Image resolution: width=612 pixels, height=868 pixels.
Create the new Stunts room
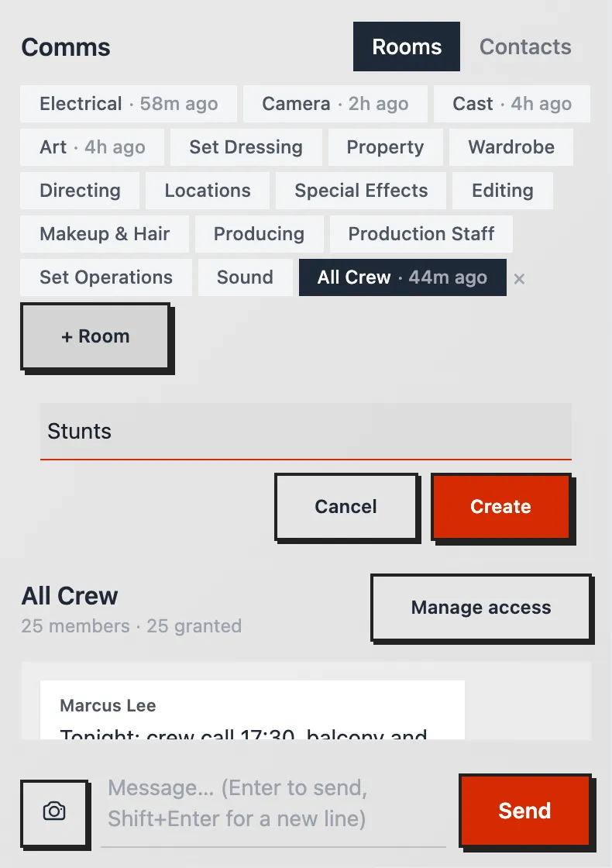point(500,507)
